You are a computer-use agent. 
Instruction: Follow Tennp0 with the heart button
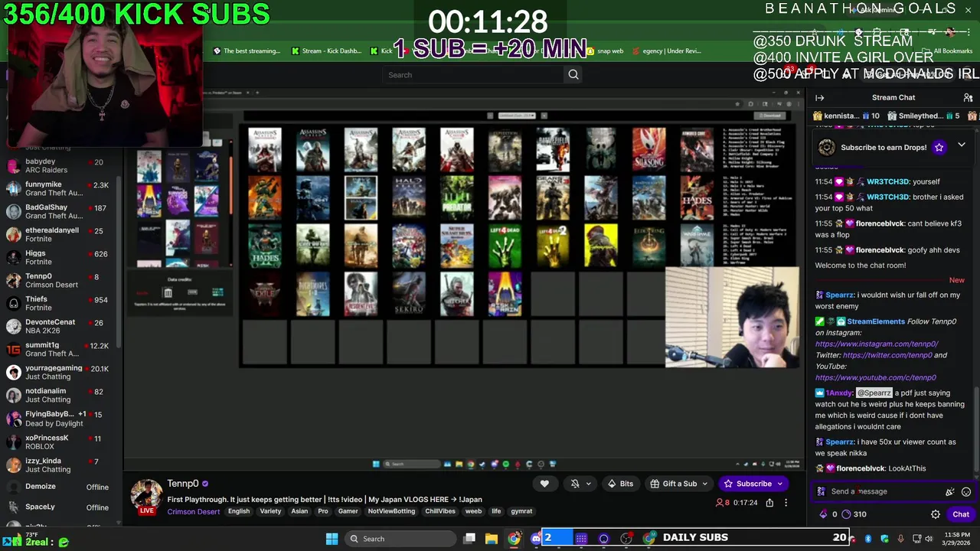544,484
